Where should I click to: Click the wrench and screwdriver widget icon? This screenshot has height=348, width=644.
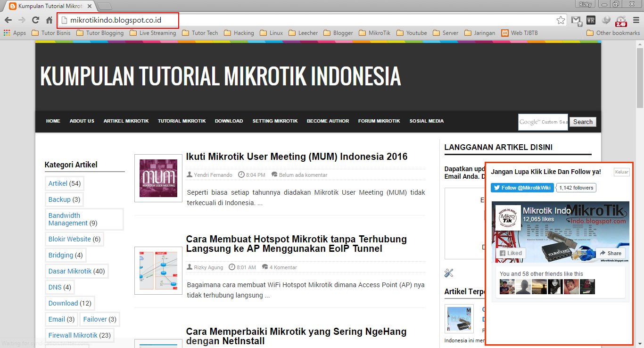(x=449, y=273)
